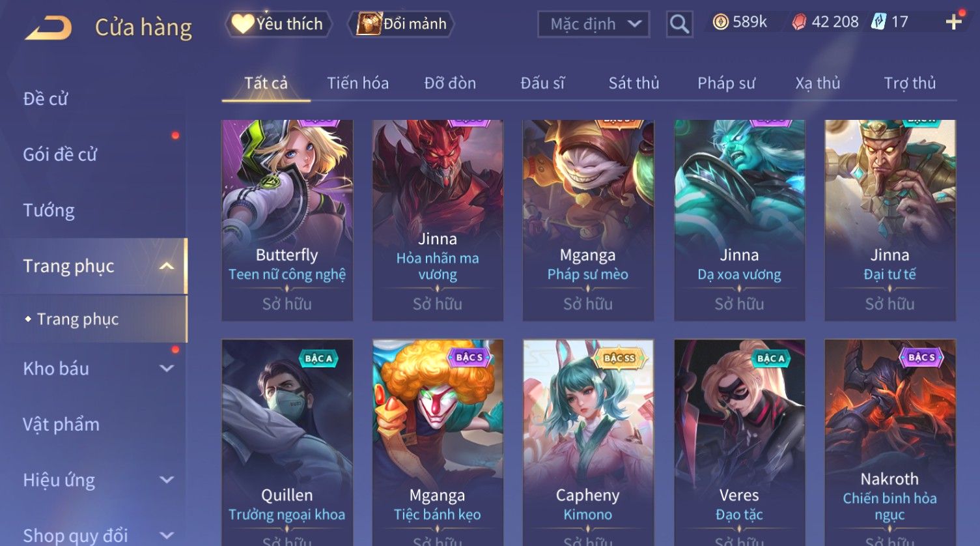This screenshot has width=980, height=546.
Task: Tap the red gem currency icon
Action: point(799,23)
